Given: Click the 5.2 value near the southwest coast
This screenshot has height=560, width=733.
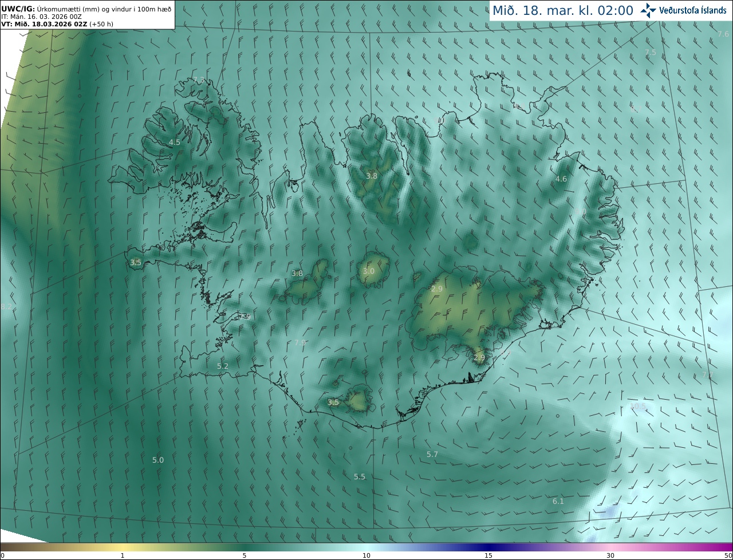Looking at the screenshot, I should (222, 366).
